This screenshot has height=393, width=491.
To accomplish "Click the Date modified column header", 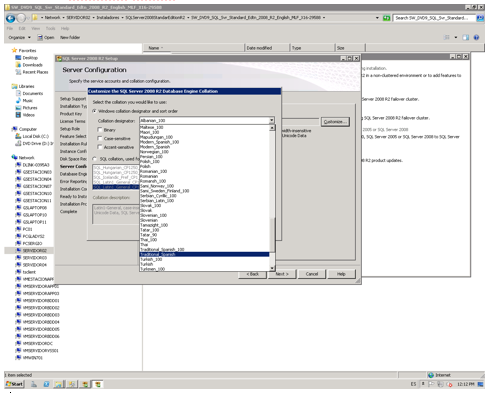I will [x=267, y=48].
